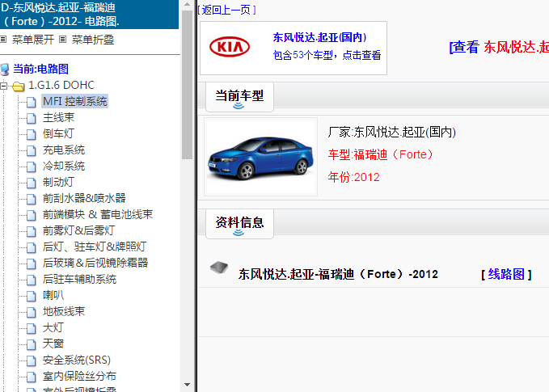
Task: Click 东风悦达.起亚-福瑞迪（Forte）-2012 entry text
Action: [x=338, y=274]
